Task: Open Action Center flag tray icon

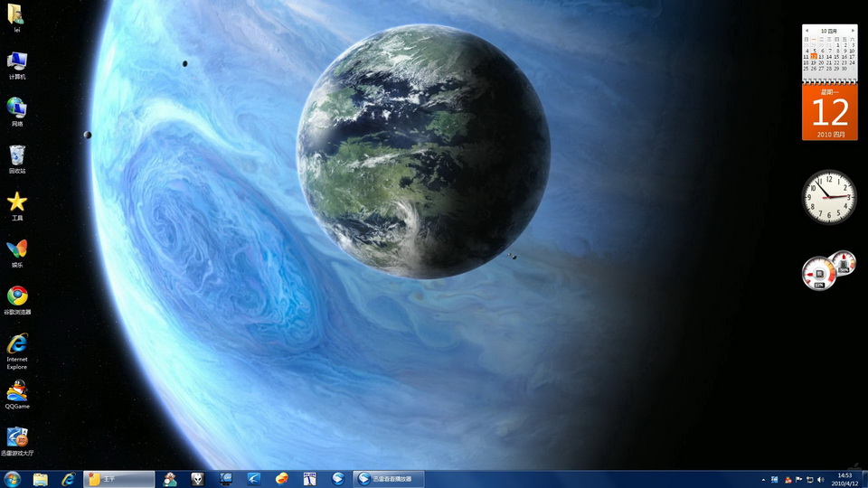Action: [x=798, y=480]
